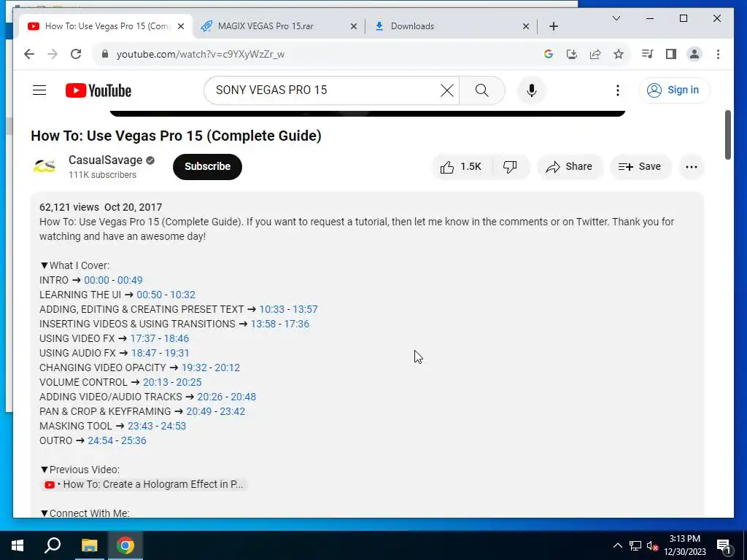Viewport: 747px width, 560px height.
Task: Open network status tray icon
Action: [x=635, y=545]
